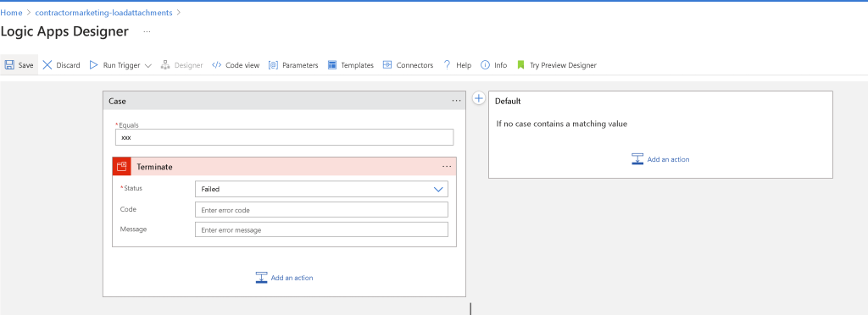
Task: Click the Parameters [@] icon
Action: click(273, 64)
